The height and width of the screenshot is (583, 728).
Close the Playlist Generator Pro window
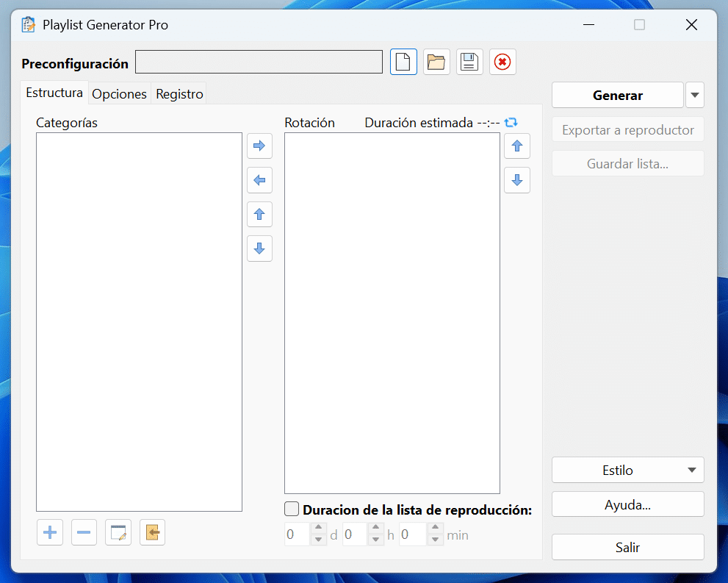691,24
